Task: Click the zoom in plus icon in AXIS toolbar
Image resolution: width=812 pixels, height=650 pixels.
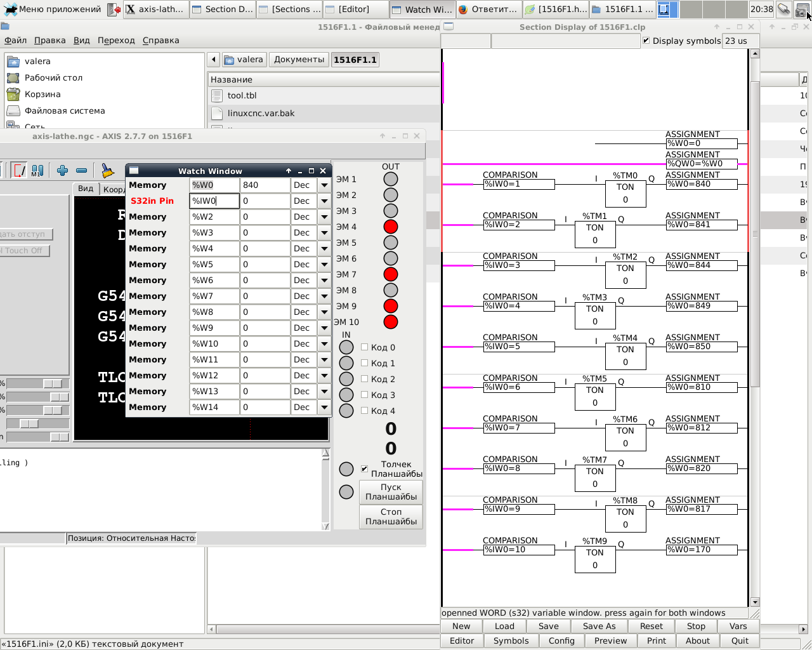Action: (62, 170)
